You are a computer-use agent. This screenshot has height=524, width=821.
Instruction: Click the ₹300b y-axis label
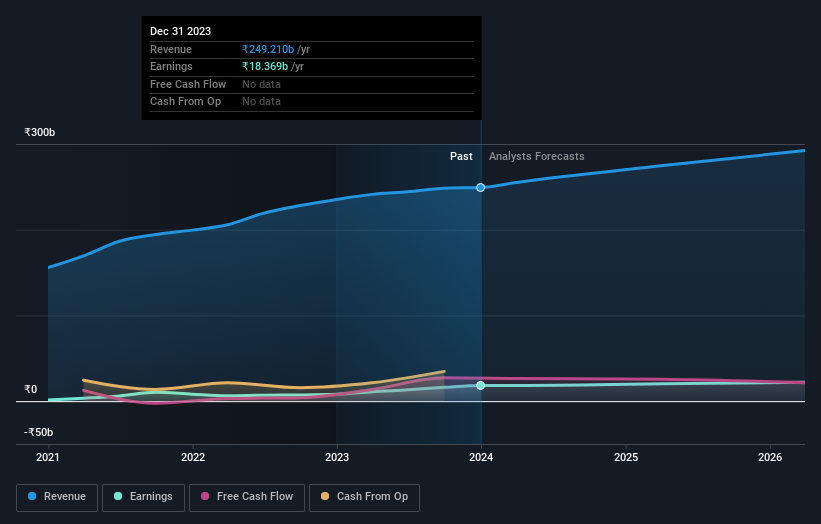tap(39, 132)
